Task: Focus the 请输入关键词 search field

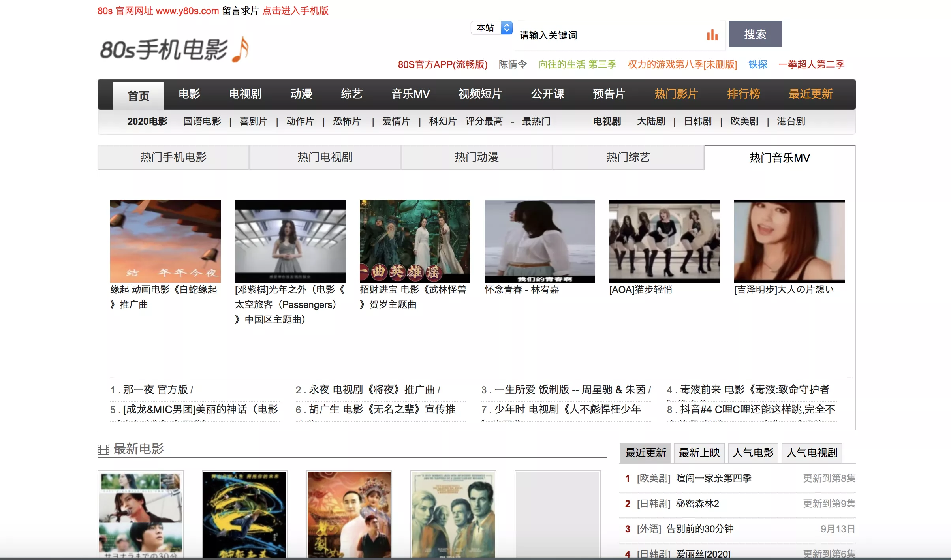Action: pyautogui.click(x=610, y=35)
